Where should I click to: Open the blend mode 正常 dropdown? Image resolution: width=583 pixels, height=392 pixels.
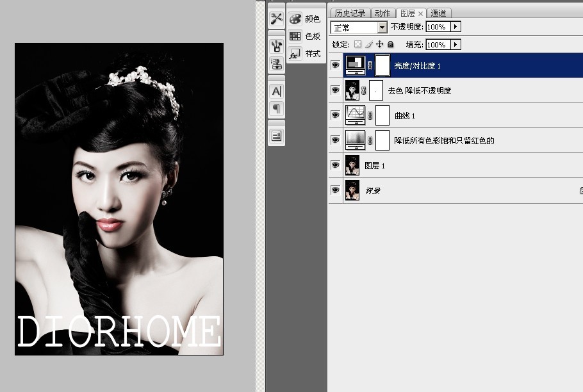click(359, 28)
